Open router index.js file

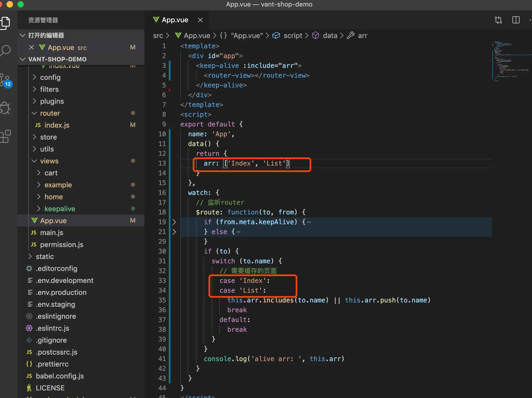pos(57,125)
